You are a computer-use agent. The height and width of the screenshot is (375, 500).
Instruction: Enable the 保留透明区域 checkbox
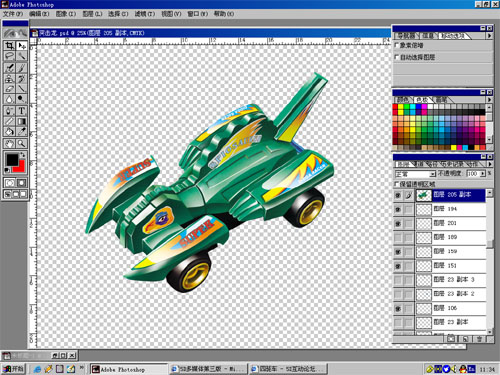397,184
